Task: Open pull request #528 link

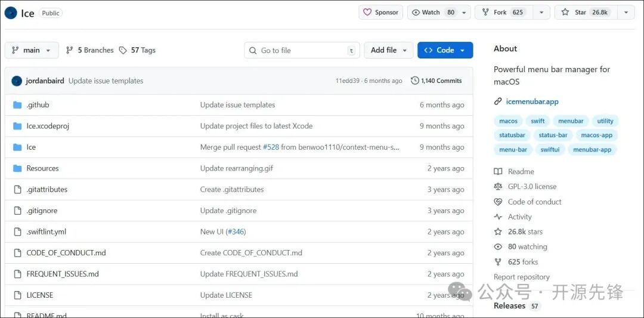Action: click(271, 147)
